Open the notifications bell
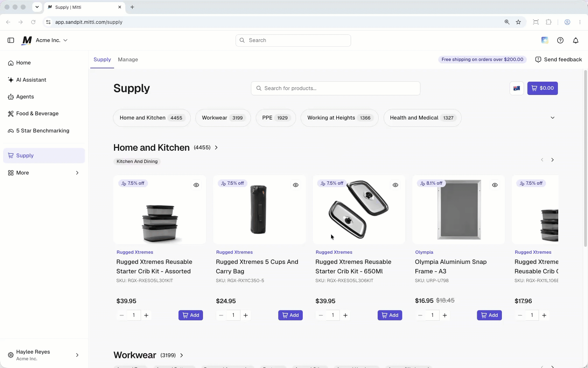 point(576,40)
